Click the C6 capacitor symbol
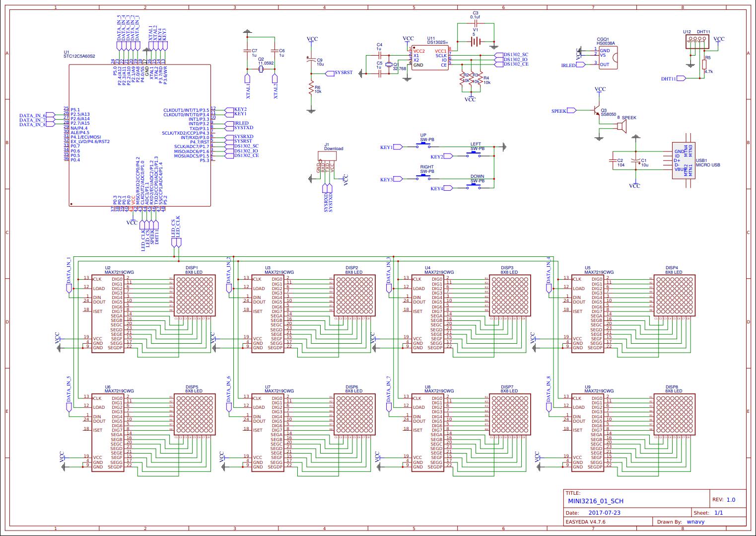Screen dimensions: 756x536 coord(275,51)
